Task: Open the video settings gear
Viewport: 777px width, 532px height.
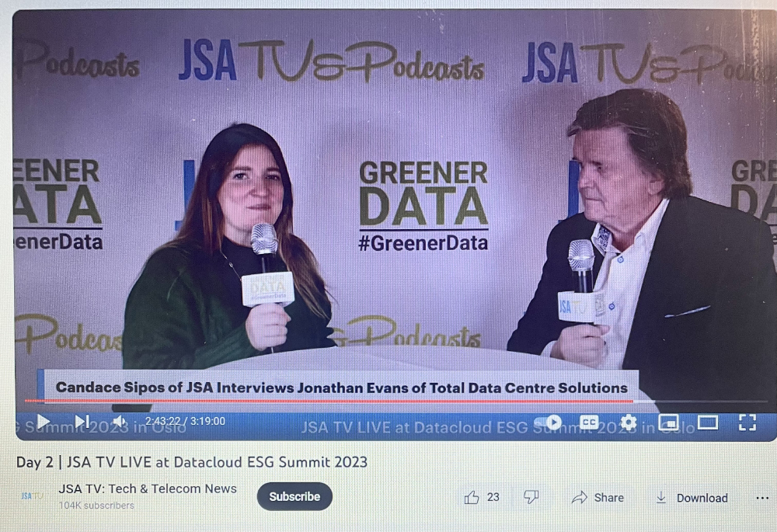Action: [x=628, y=422]
